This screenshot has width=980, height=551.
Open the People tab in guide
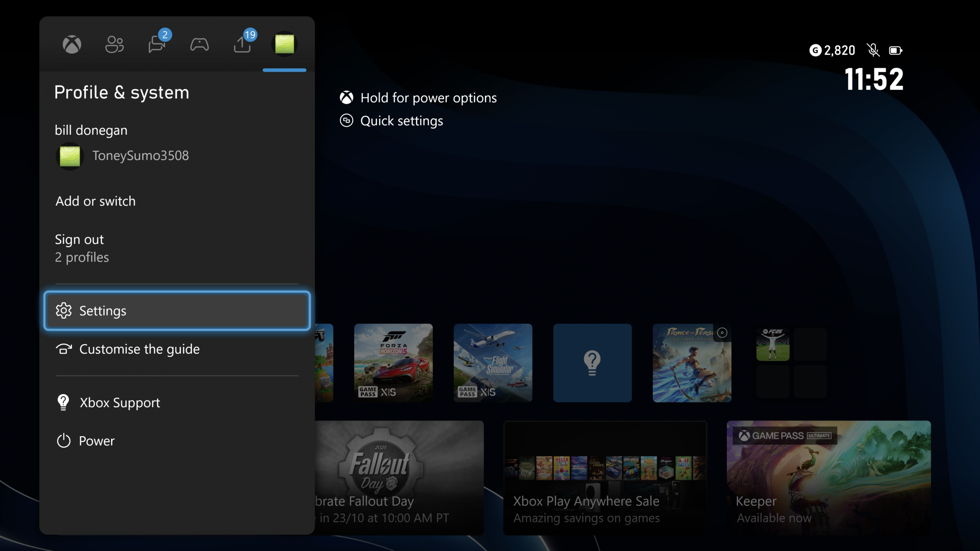coord(114,44)
